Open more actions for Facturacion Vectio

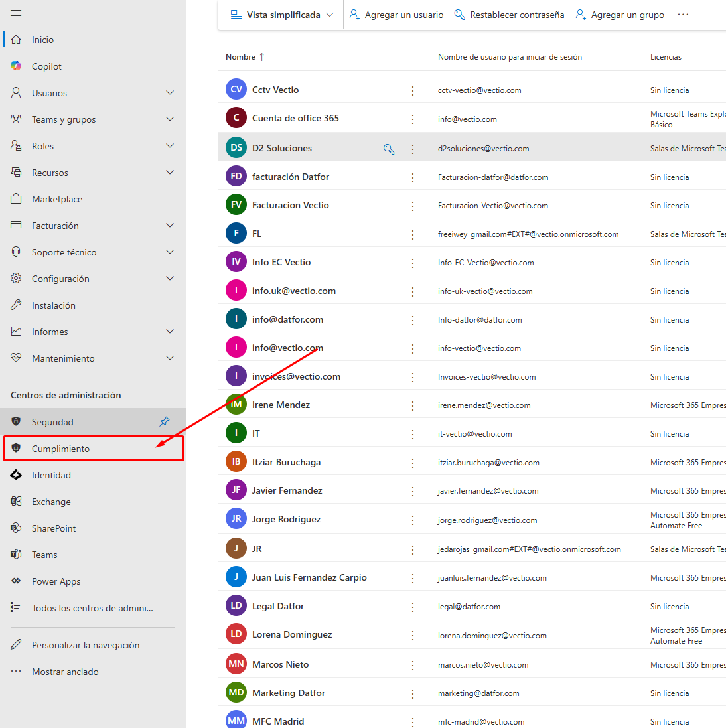(x=413, y=206)
